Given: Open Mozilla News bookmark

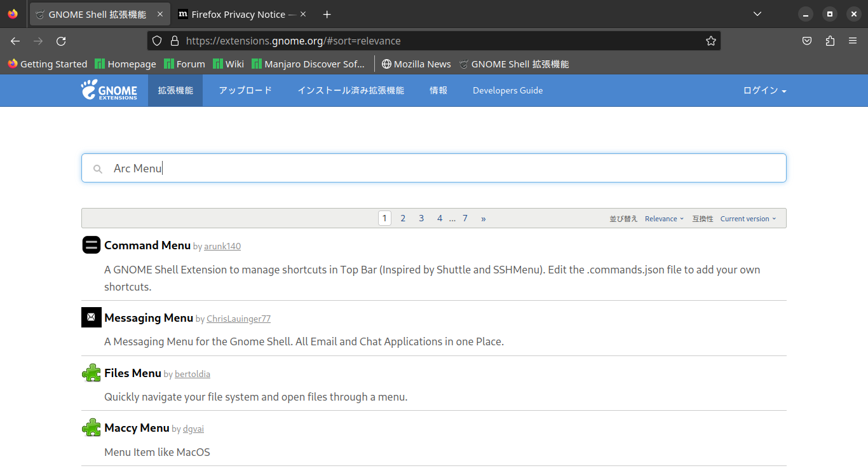Looking at the screenshot, I should tap(416, 64).
